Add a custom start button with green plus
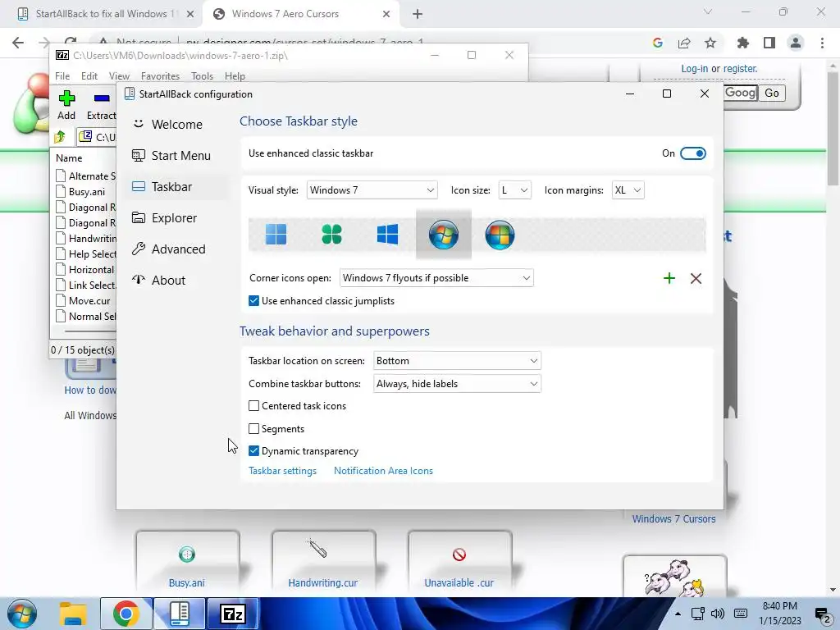 pyautogui.click(x=669, y=278)
